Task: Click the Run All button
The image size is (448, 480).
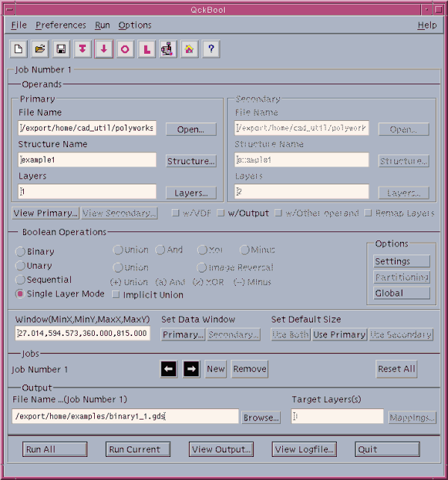Action: tap(55, 449)
